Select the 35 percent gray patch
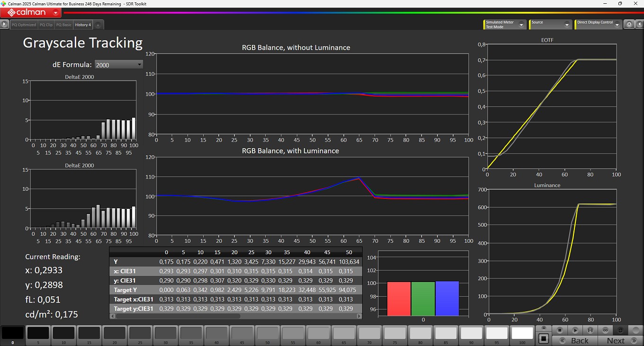 pos(191,334)
